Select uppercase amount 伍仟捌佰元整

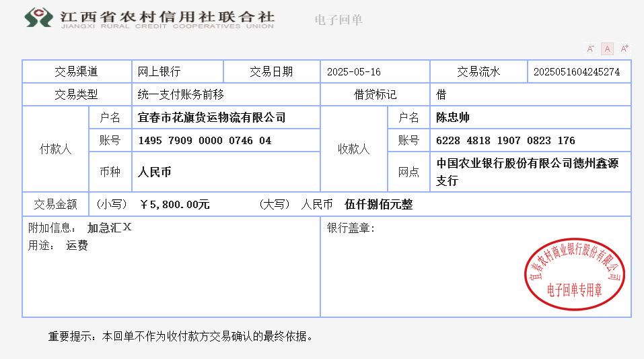(379, 204)
